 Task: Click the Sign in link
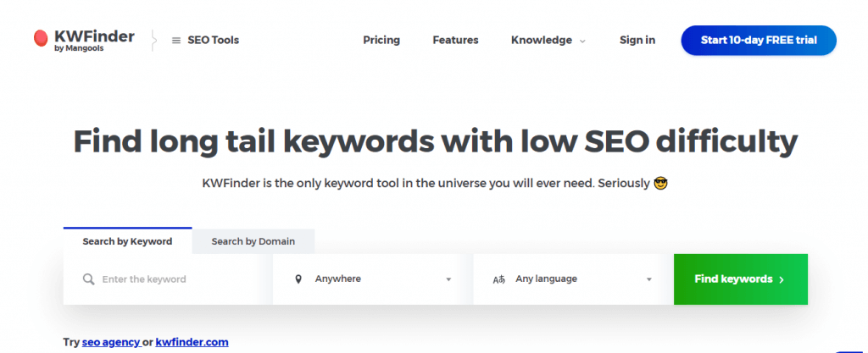click(x=637, y=40)
